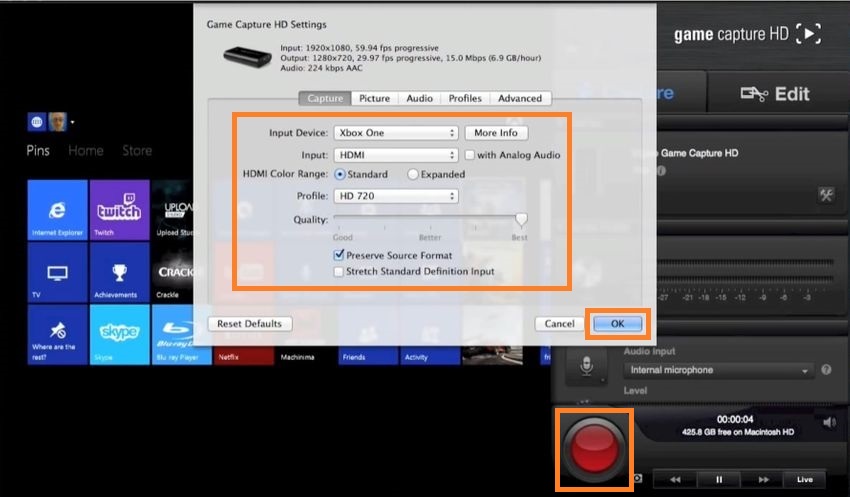This screenshot has height=497, width=850.
Task: Pause the capture preview playback
Action: (x=719, y=480)
